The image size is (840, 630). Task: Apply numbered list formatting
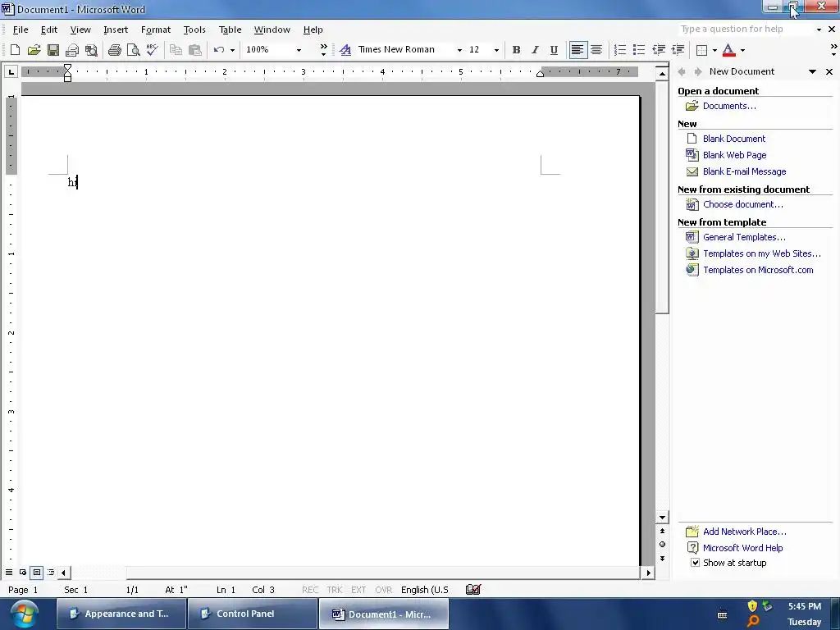[620, 50]
